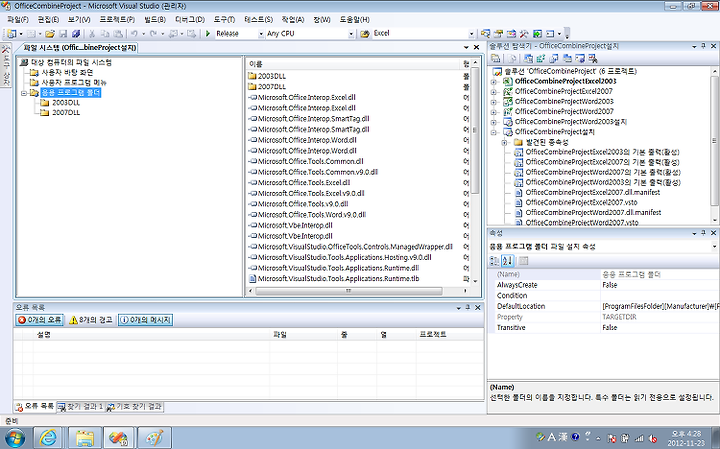
Task: Switch Properties grid to Alphabetical view
Action: [507, 261]
